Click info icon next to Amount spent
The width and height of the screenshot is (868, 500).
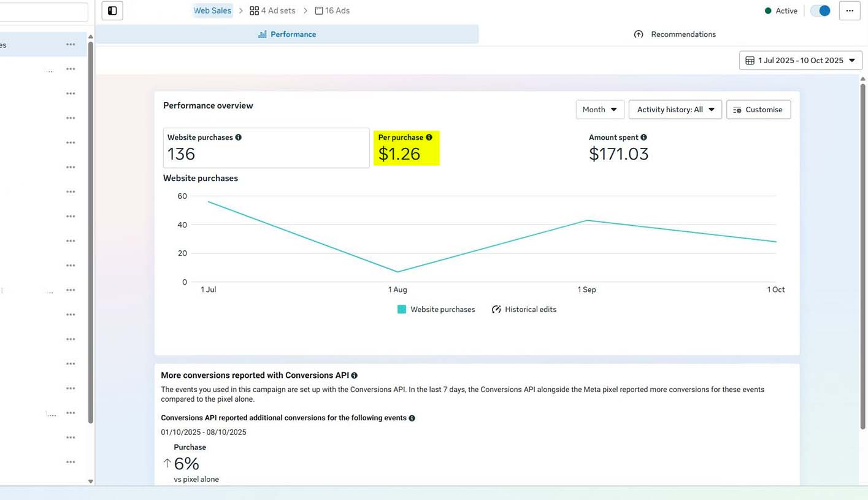(x=643, y=137)
